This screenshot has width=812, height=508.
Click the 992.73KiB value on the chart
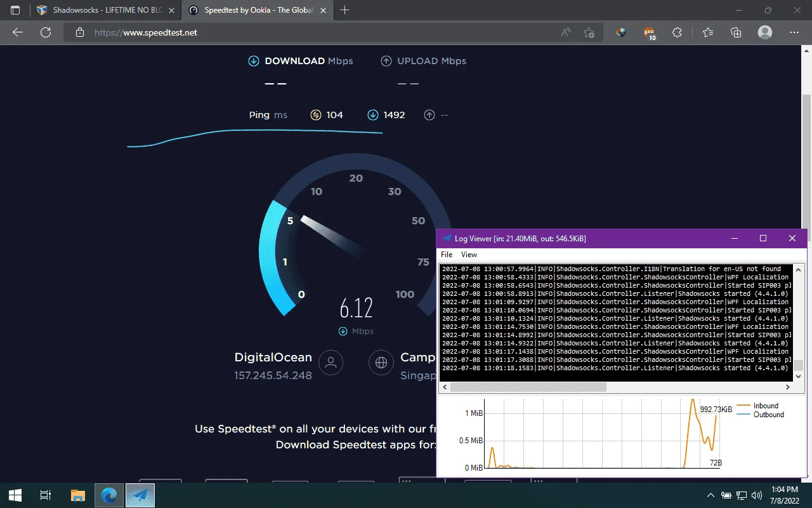716,410
